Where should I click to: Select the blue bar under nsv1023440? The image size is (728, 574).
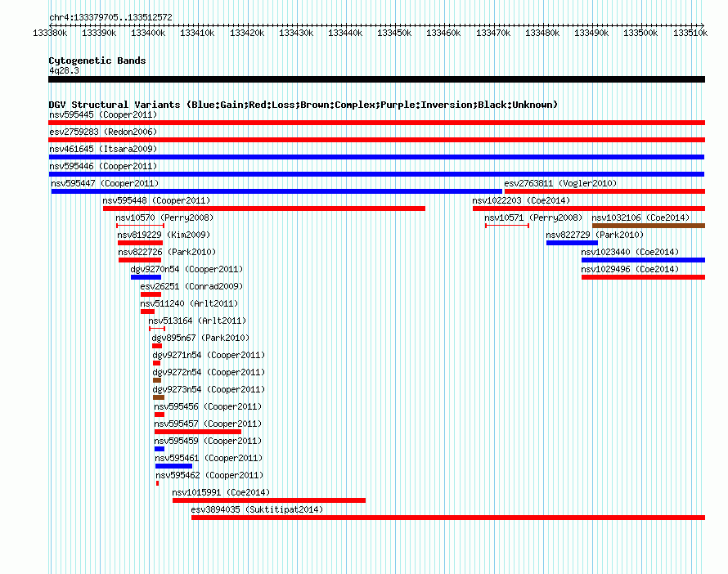click(x=644, y=260)
